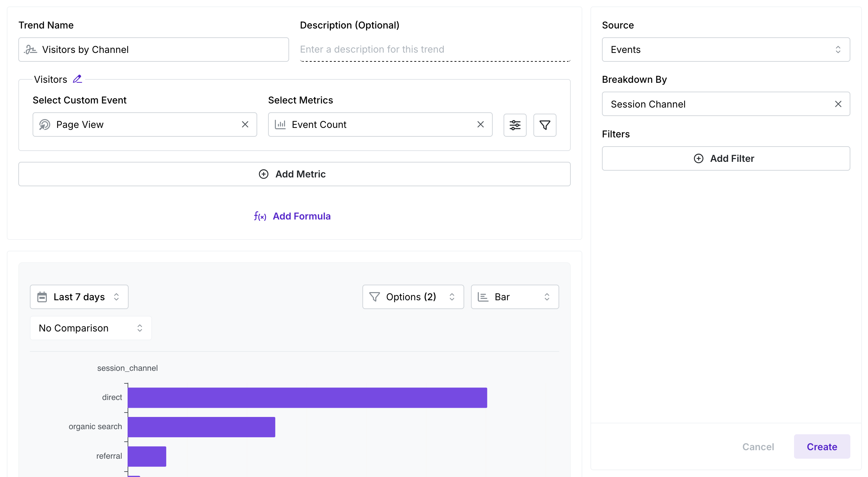Remove the Event Count metric selection
Screen dimensions: 868x477
click(x=480, y=125)
